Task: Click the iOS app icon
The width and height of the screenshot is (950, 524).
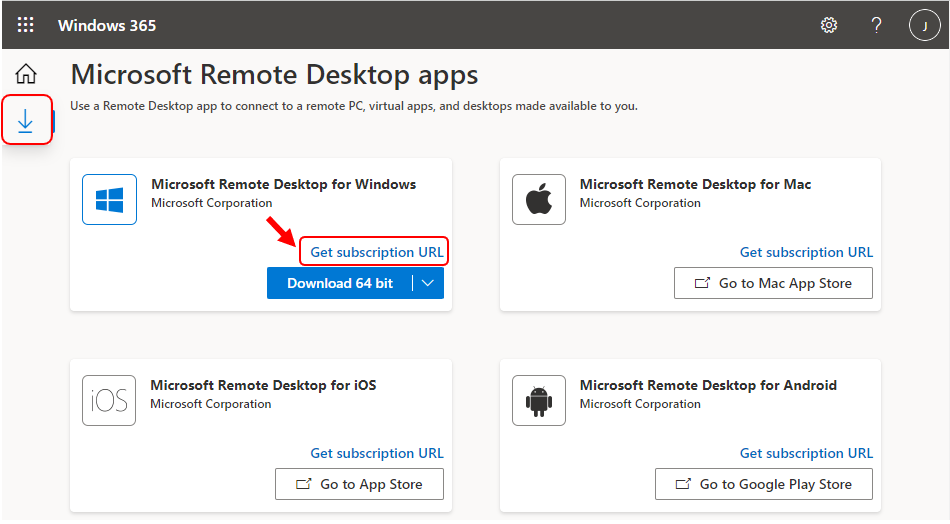Action: coord(109,400)
